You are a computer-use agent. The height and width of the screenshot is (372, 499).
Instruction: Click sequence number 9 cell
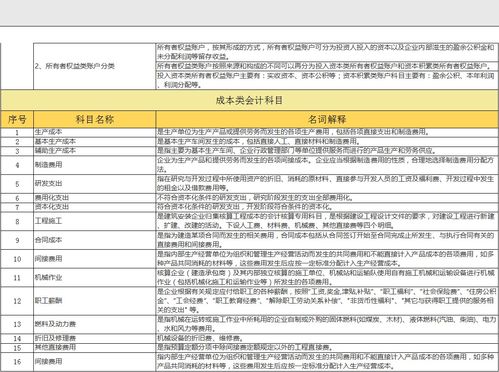point(17,240)
